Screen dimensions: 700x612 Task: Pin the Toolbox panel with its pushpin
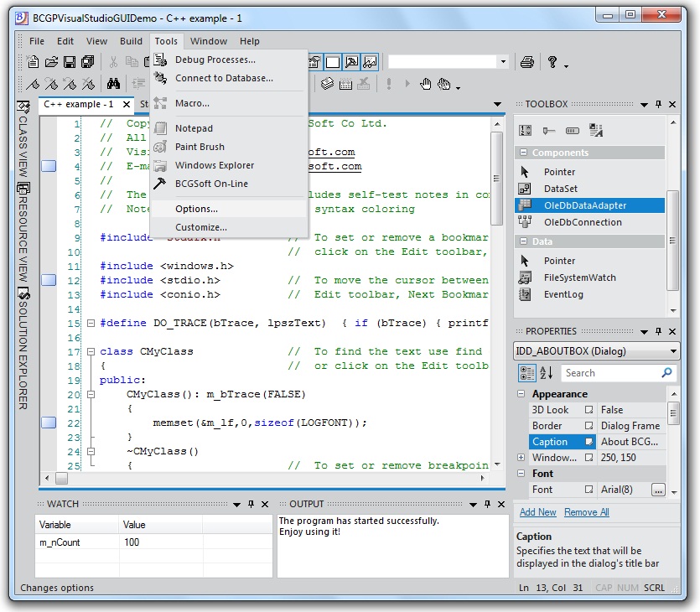click(658, 104)
